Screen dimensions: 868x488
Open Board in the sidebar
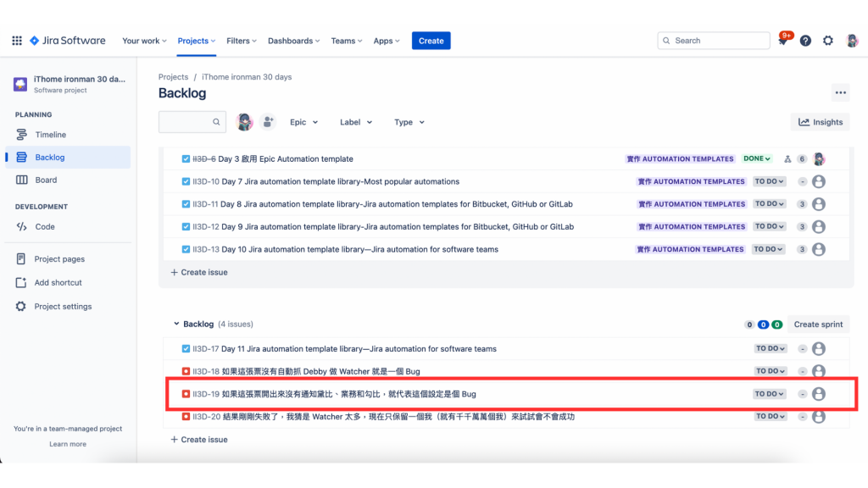coord(68,180)
